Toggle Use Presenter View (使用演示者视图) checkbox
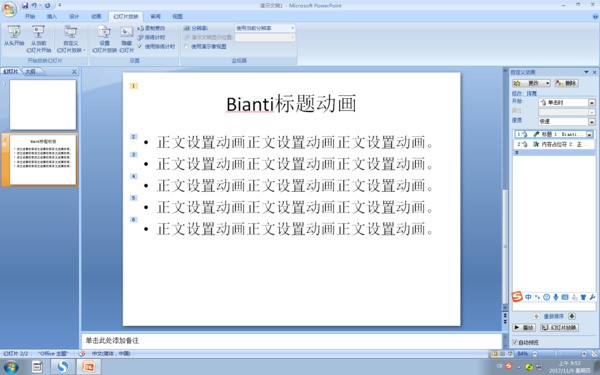The image size is (600, 375). pos(186,47)
